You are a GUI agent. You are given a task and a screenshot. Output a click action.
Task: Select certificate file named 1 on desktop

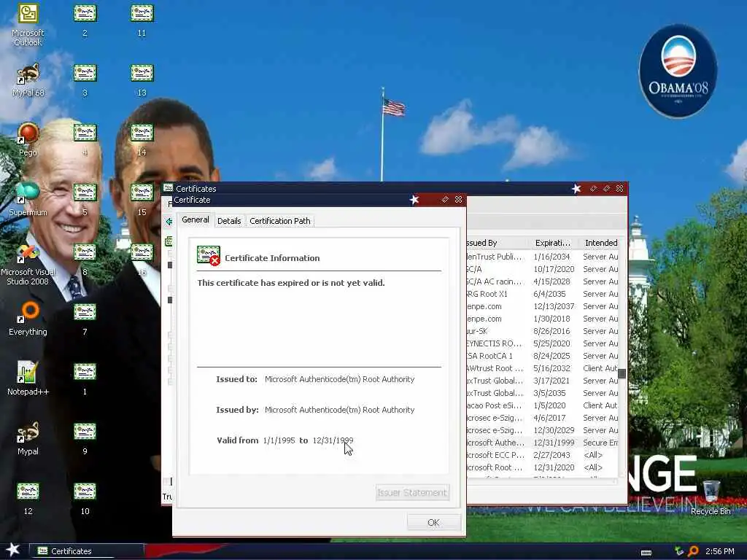[85, 379]
